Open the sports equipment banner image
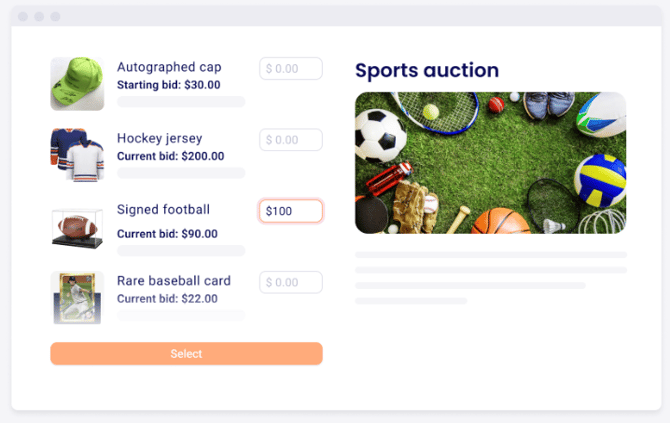The image size is (670, 423). [x=490, y=163]
